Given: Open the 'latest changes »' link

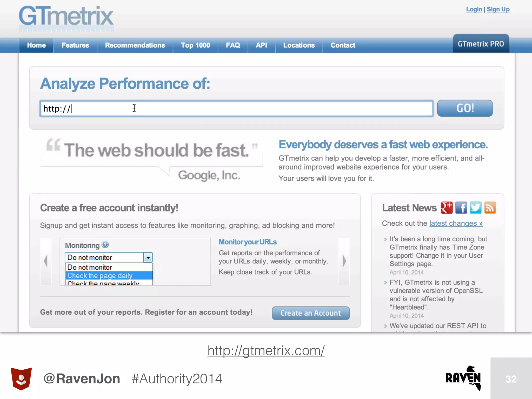Looking at the screenshot, I should pos(456,223).
